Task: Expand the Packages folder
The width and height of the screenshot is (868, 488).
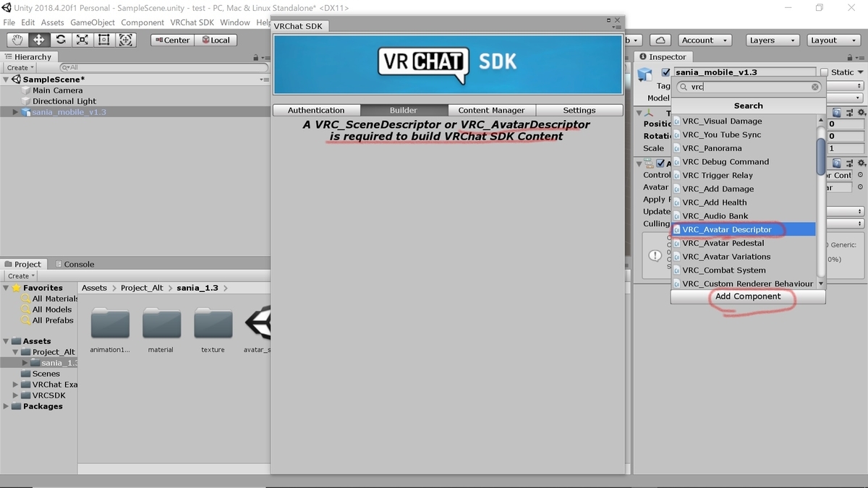Action: 7,406
